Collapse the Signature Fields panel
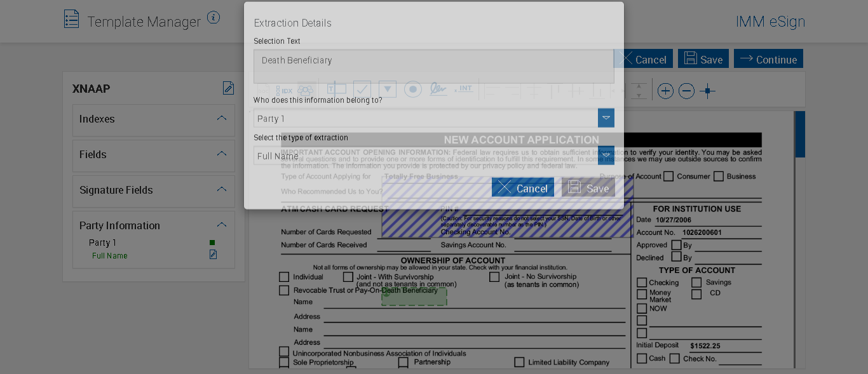Viewport: 868px width, 374px height. pos(221,189)
